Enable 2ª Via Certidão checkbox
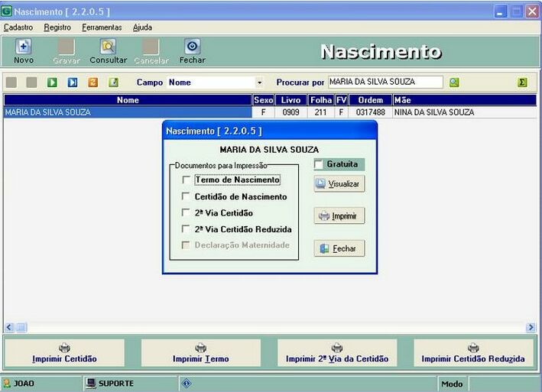 pyautogui.click(x=186, y=212)
